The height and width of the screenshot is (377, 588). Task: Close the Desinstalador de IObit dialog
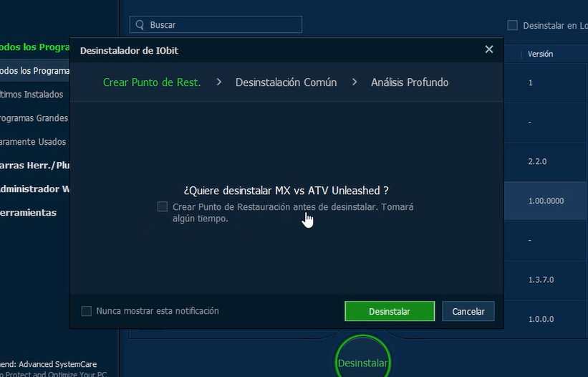489,49
